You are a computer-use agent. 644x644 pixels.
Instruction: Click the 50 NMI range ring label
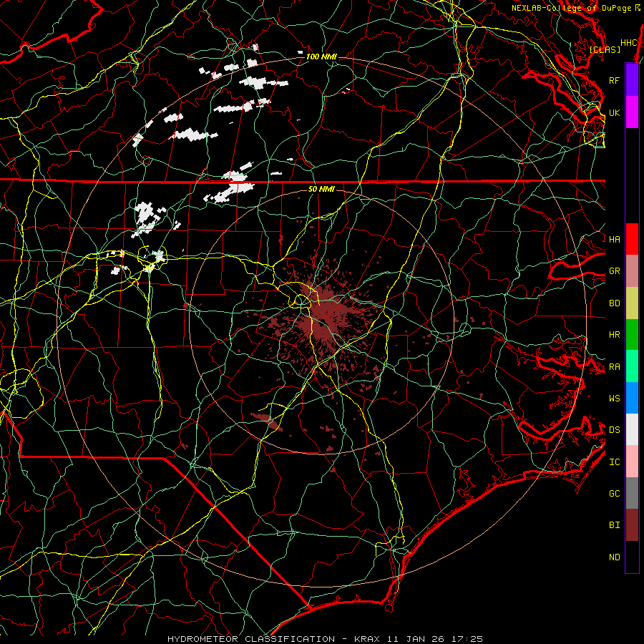(321, 189)
